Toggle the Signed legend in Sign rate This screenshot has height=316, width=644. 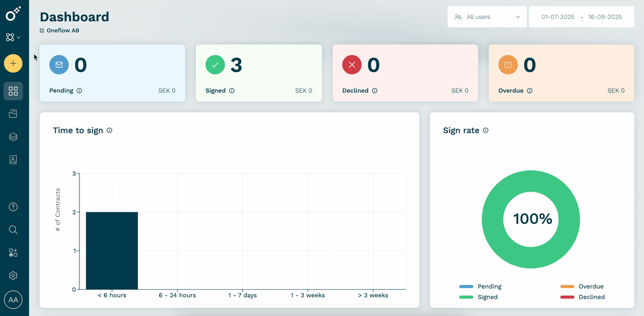[479, 297]
